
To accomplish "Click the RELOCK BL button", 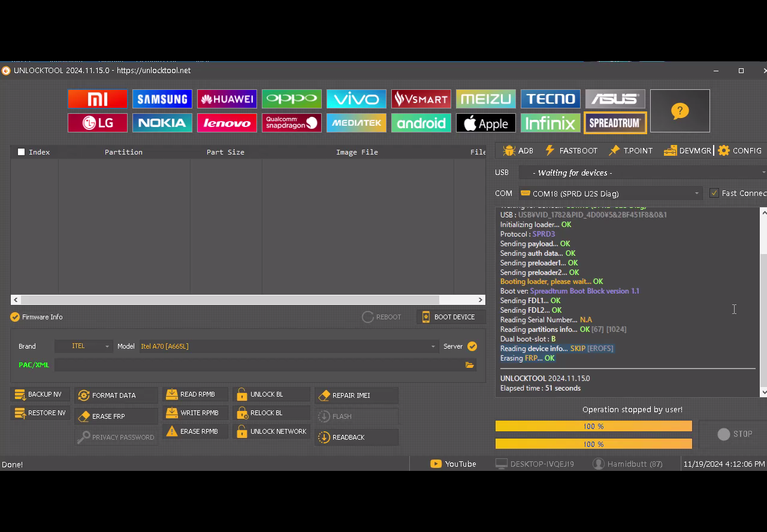I will [x=271, y=413].
